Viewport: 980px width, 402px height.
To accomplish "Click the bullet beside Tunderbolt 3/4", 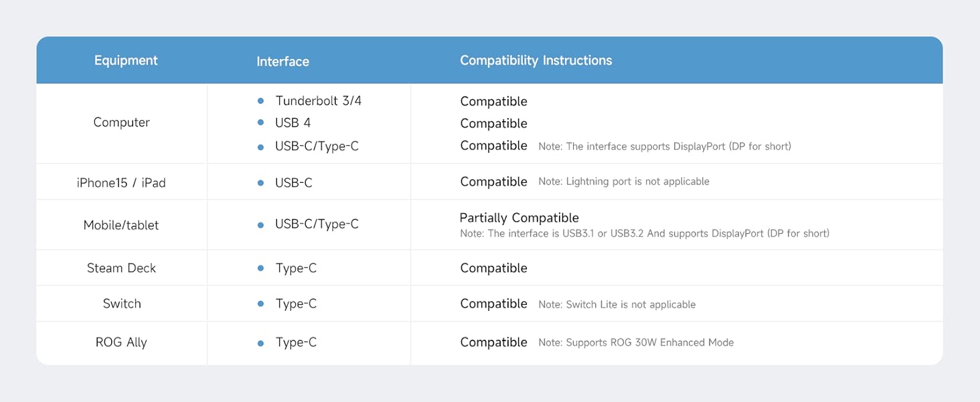I will pyautogui.click(x=261, y=101).
